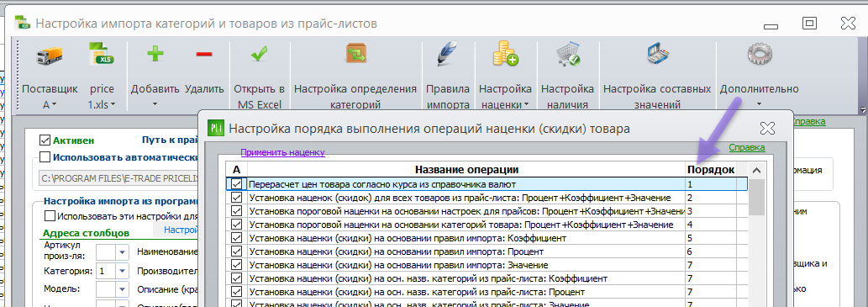
Task: Click the Открыть в MS Excel checkmark icon
Action: click(259, 54)
